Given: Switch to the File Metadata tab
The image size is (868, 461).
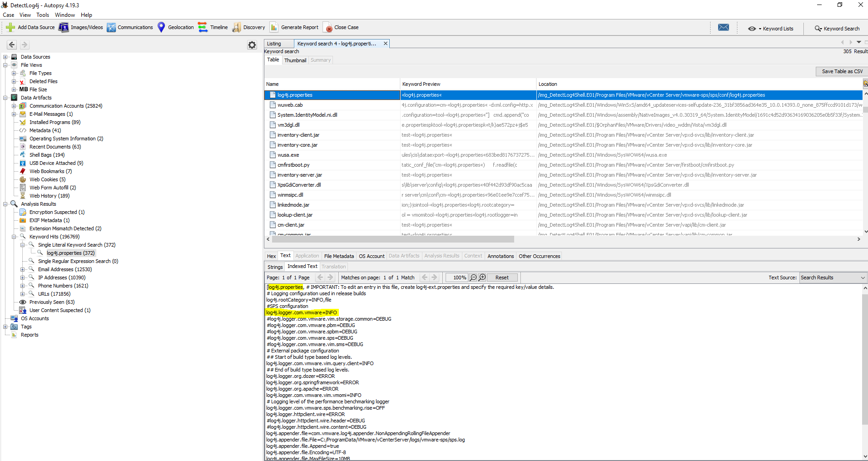Looking at the screenshot, I should pos(339,256).
